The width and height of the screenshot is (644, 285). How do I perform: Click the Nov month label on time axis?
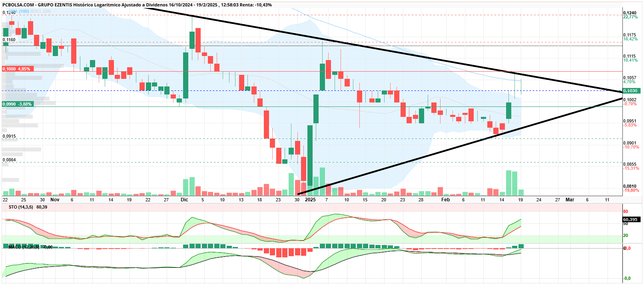[55, 199]
